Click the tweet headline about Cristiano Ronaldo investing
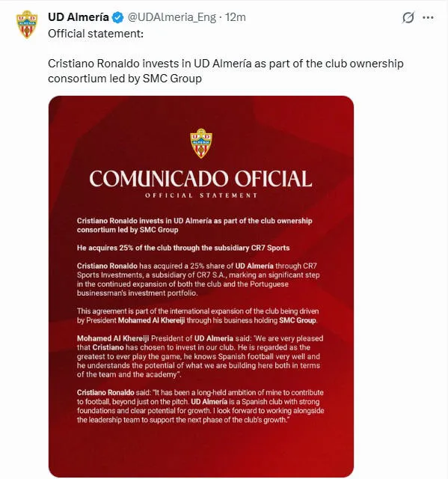The width and height of the screenshot is (448, 479). pos(226,71)
